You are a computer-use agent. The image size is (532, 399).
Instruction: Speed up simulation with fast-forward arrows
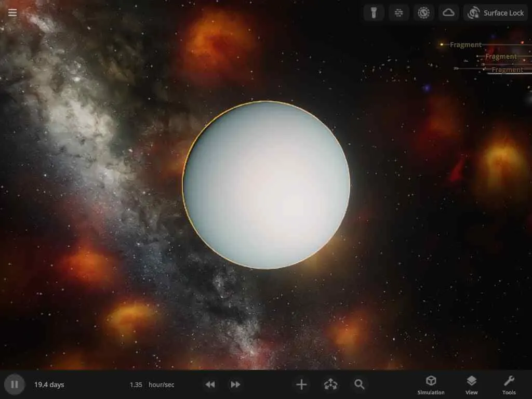coord(235,384)
